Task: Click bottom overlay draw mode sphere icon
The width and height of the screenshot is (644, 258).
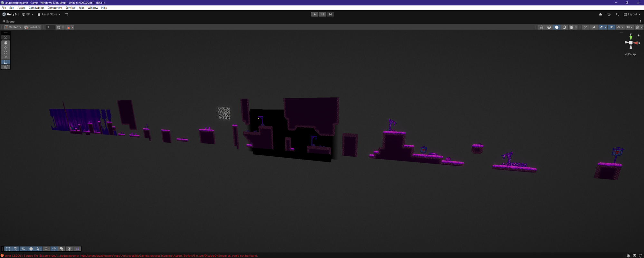Action: point(31,249)
